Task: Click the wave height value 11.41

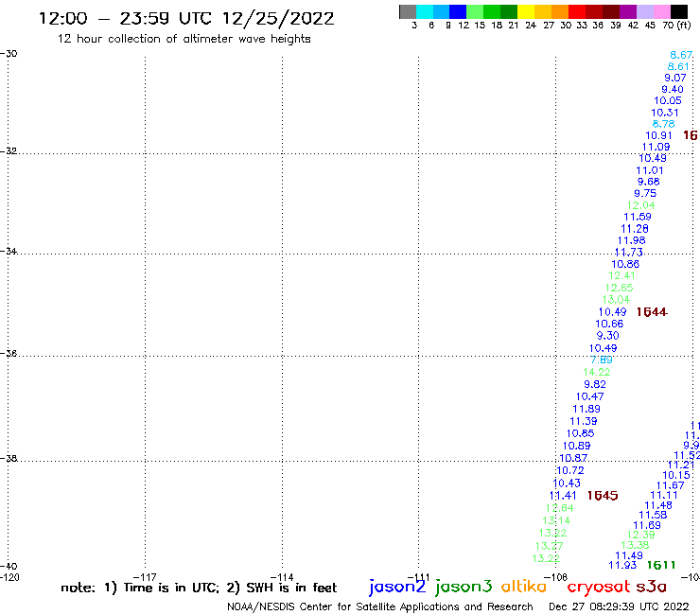Action: 563,496
